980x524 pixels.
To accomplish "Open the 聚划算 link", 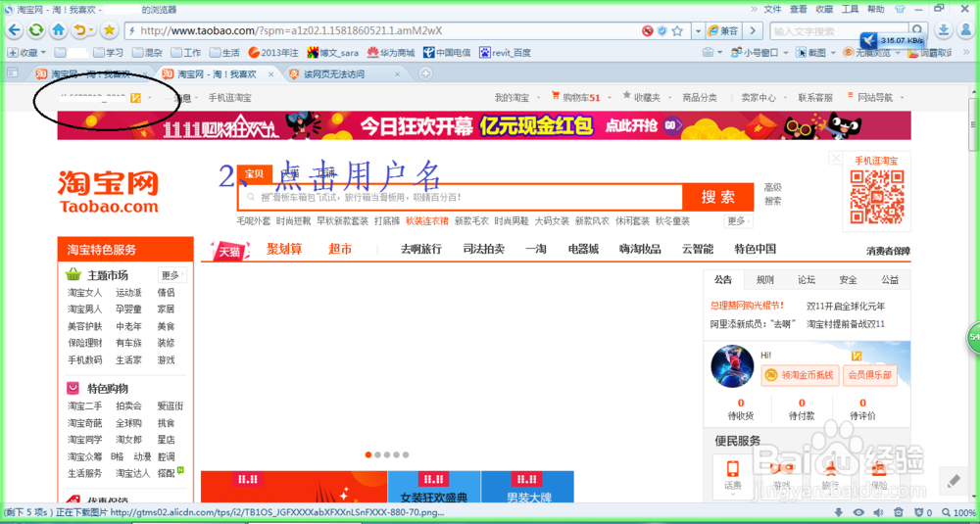I will pos(284,249).
